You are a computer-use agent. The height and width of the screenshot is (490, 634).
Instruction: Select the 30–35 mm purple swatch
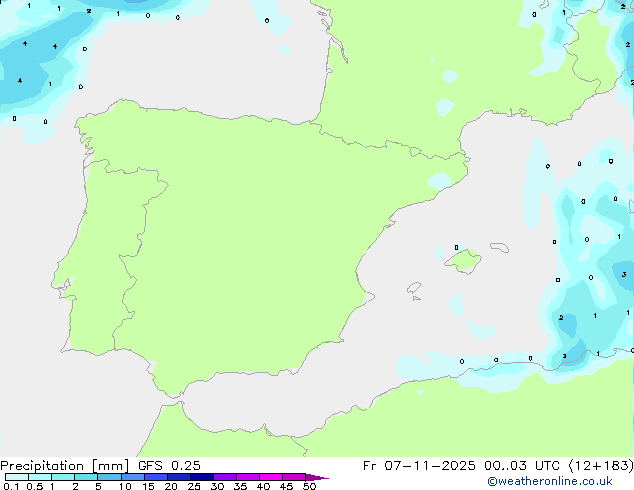(225, 477)
